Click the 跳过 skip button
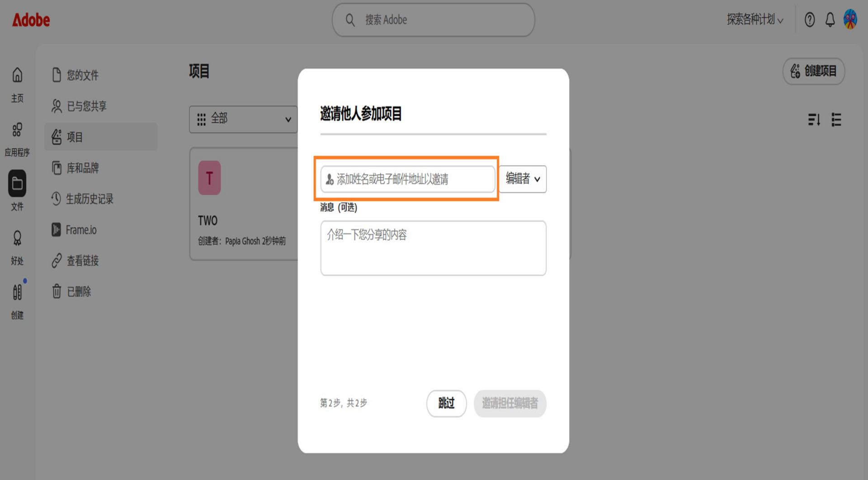This screenshot has width=868, height=480. [x=446, y=403]
